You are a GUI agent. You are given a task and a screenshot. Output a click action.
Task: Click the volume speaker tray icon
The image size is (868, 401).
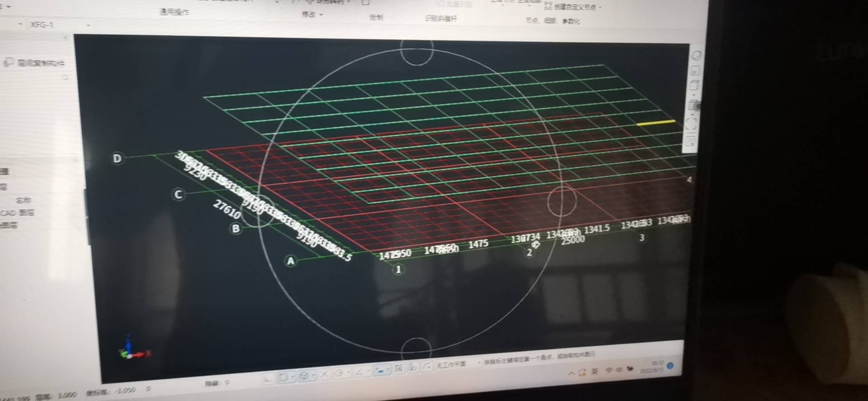click(618, 369)
